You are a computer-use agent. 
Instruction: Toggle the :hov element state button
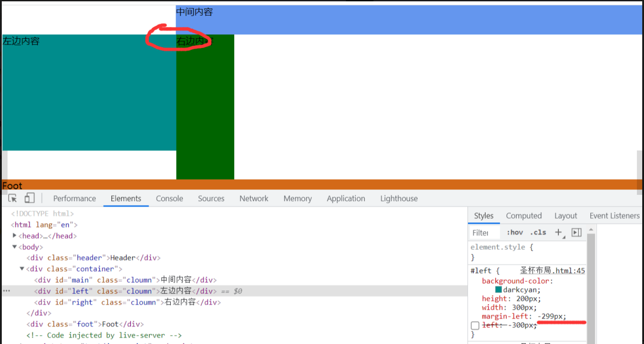(515, 232)
